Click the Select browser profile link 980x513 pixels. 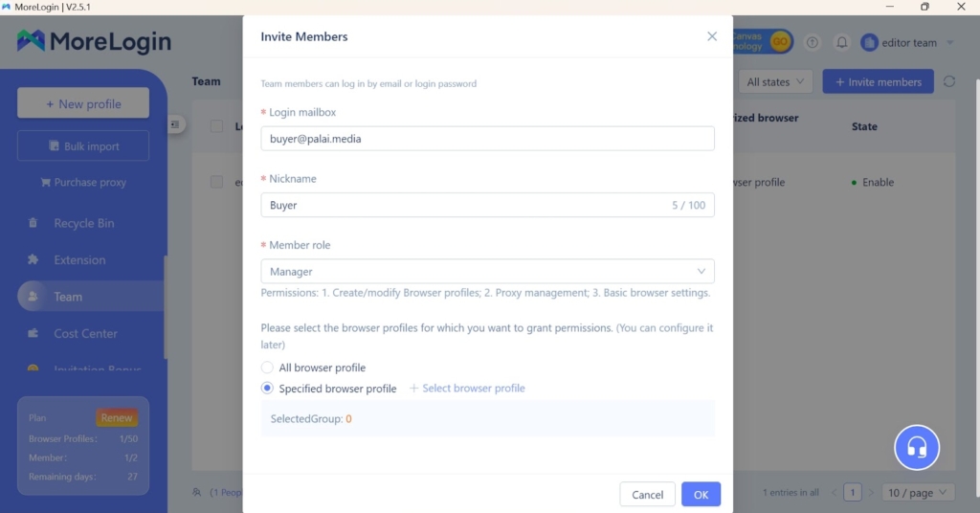[467, 389]
